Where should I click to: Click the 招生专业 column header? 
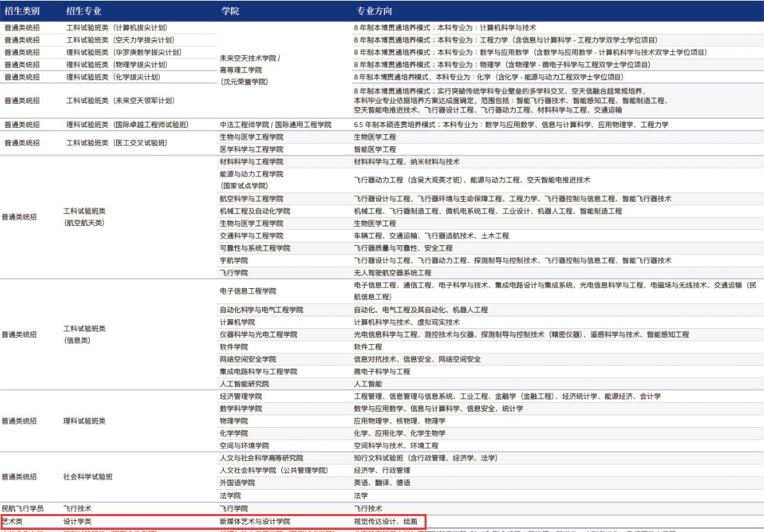coord(84,10)
